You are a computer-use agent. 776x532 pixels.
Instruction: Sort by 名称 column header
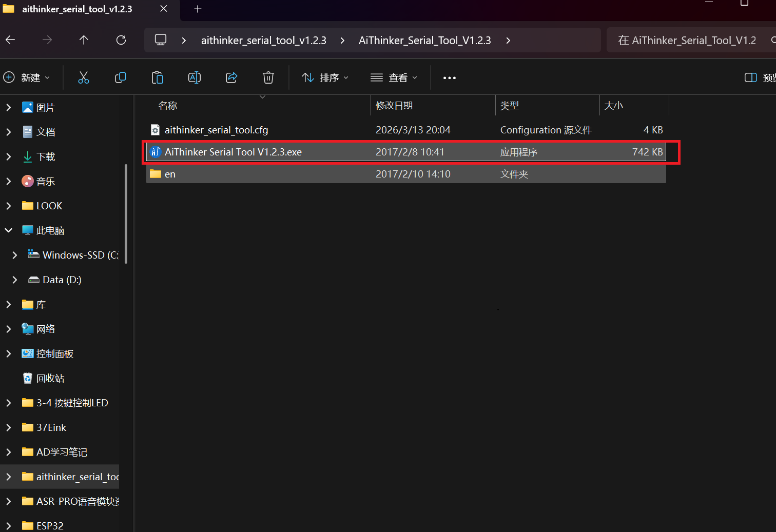pos(168,105)
